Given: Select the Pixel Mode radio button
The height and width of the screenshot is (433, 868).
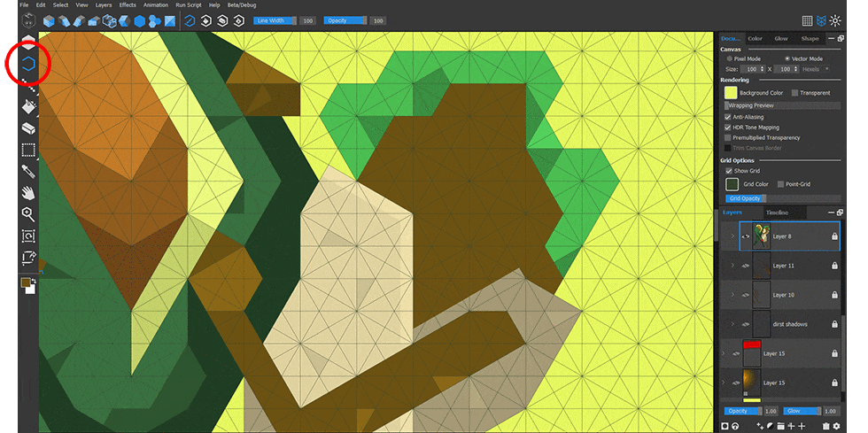Looking at the screenshot, I should click(729, 58).
